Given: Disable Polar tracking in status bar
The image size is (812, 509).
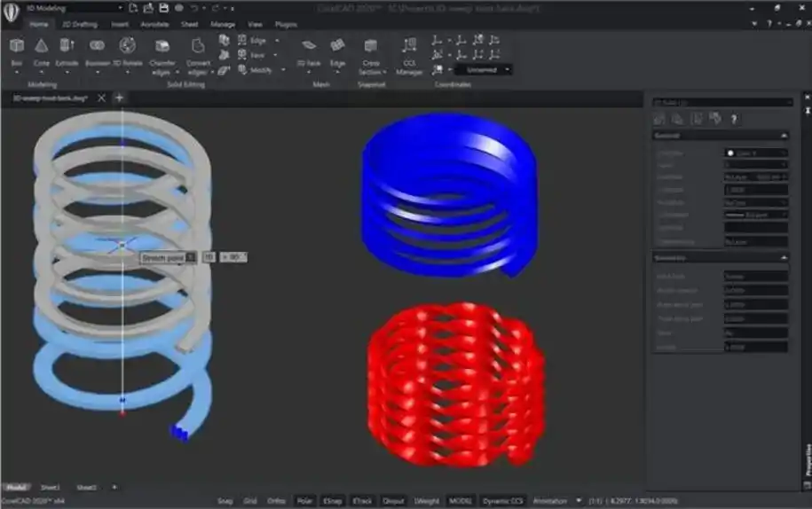Looking at the screenshot, I should point(304,501).
